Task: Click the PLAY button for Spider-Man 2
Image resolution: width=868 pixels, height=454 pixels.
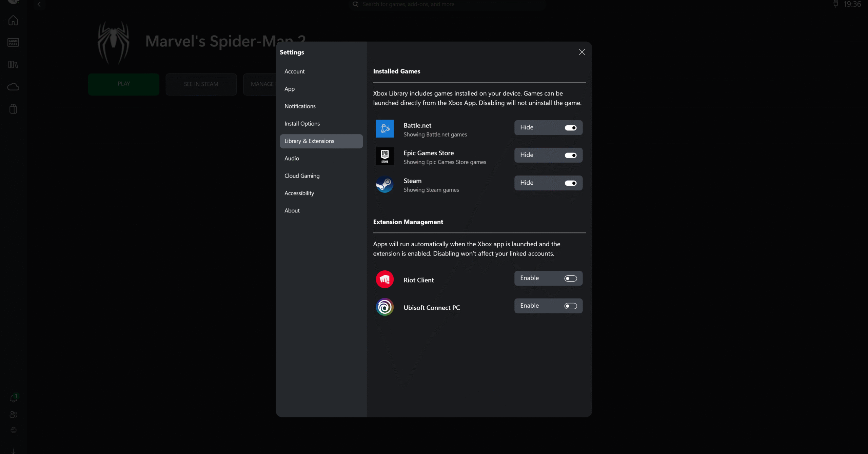Action: pos(124,84)
